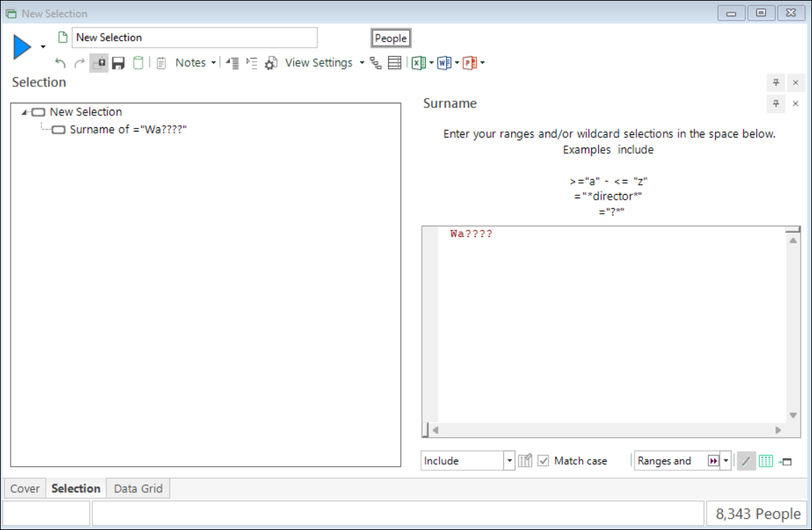Viewport: 812px width, 530px height.
Task: Click the clipboard notes icon
Action: 161,63
